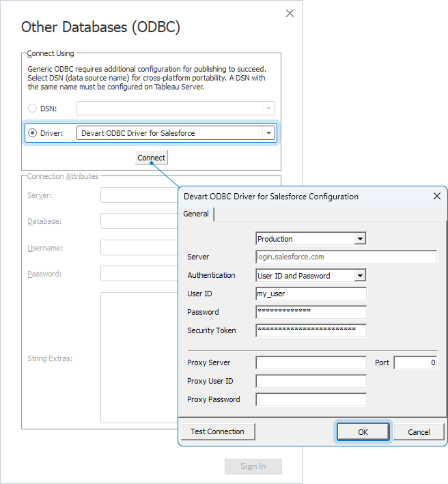Click Cancel in the driver configuration

[419, 431]
